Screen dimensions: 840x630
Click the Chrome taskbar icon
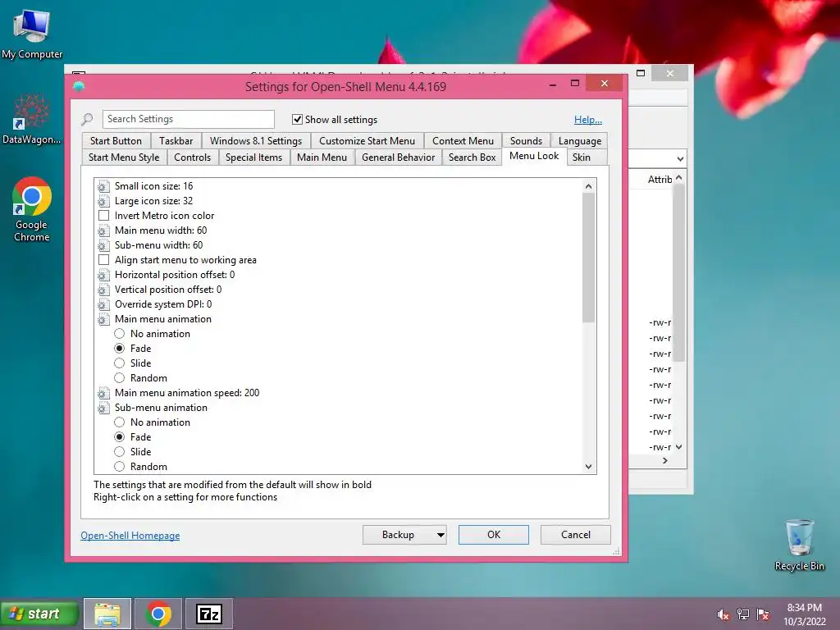click(158, 614)
